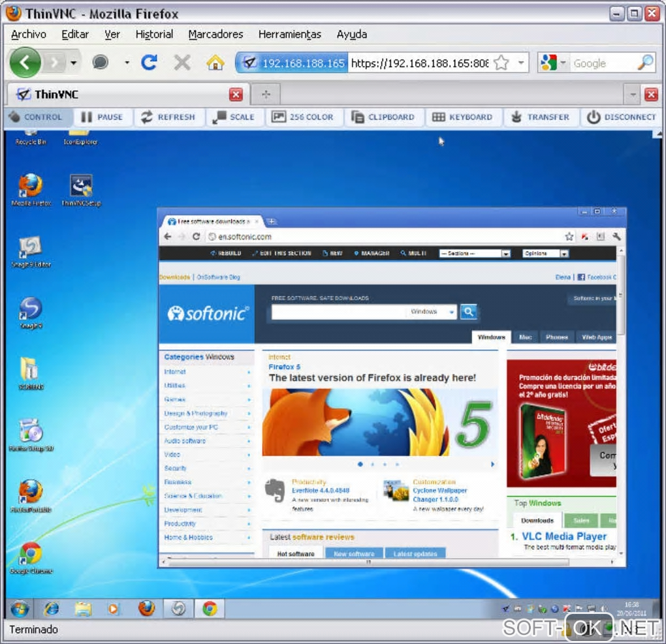666x644 pixels.
Task: Select the Mozilla Firefox desktop icon
Action: 31,190
